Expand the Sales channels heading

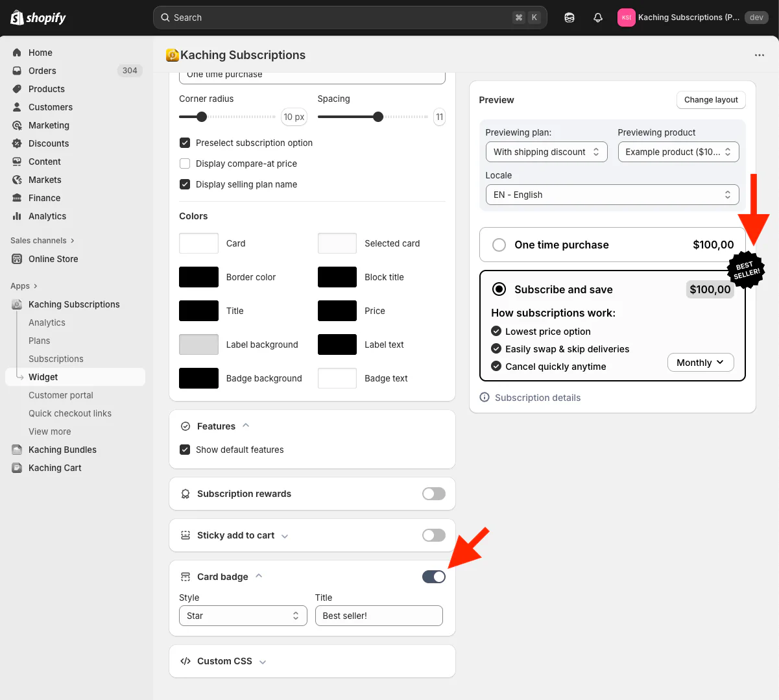click(42, 241)
